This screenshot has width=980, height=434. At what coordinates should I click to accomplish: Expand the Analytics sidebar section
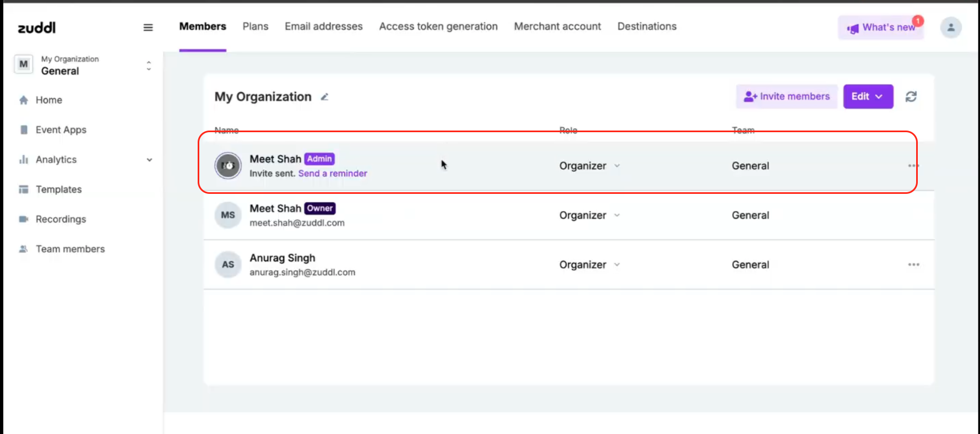(149, 160)
